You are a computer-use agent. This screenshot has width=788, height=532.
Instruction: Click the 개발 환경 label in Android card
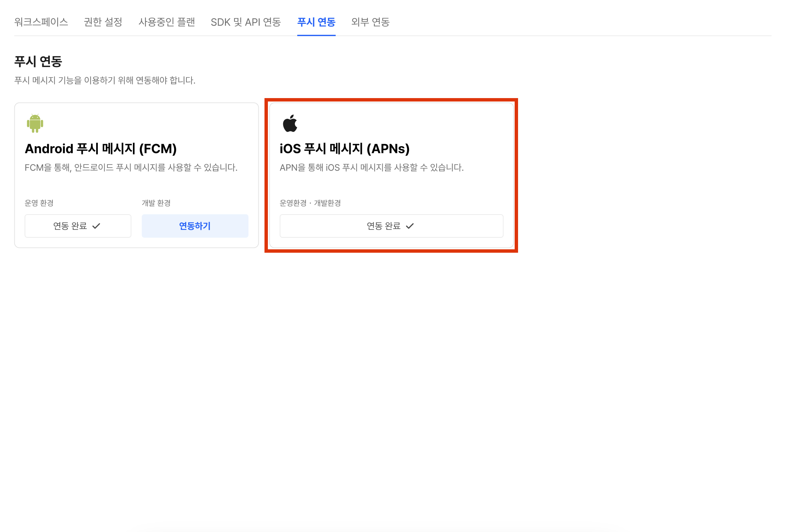(x=156, y=203)
